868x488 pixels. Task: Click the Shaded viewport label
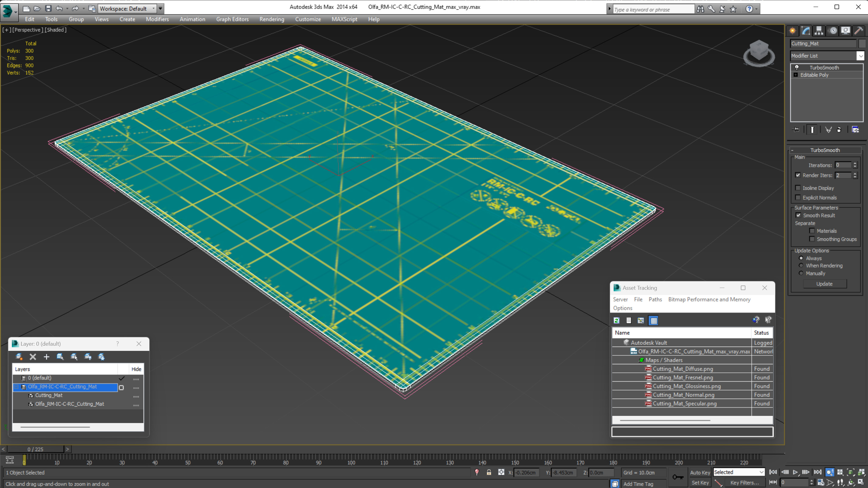point(56,29)
